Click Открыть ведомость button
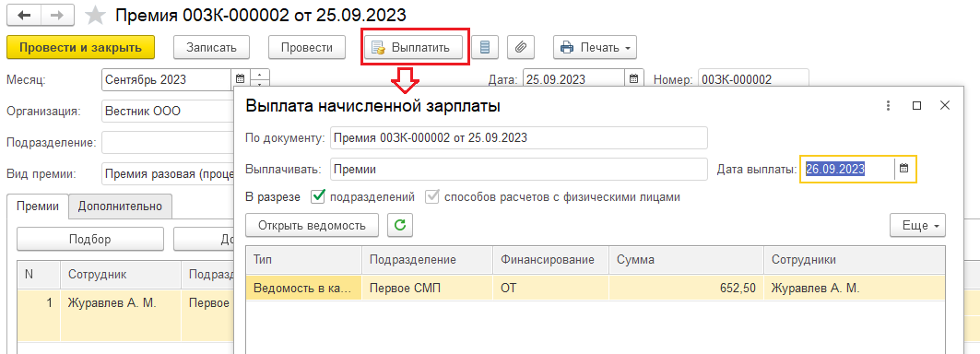 click(312, 225)
